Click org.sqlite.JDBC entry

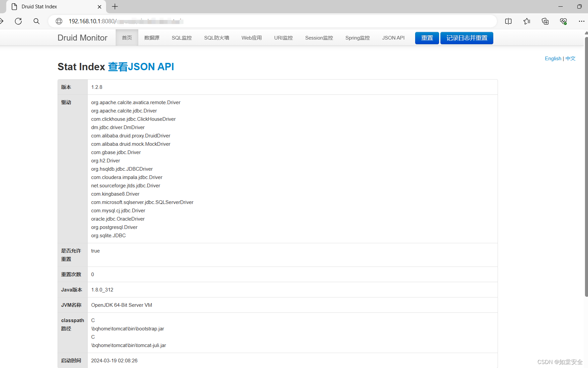(109, 236)
